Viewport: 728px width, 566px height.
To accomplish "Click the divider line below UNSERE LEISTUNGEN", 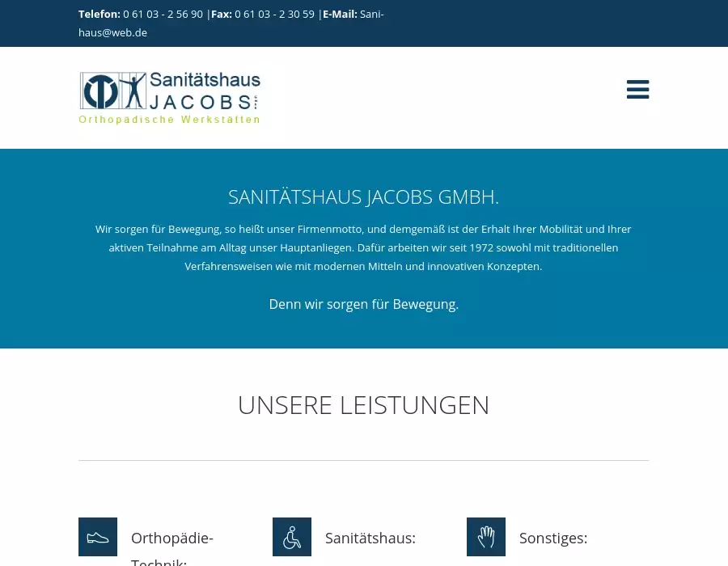I will pyautogui.click(x=363, y=460).
